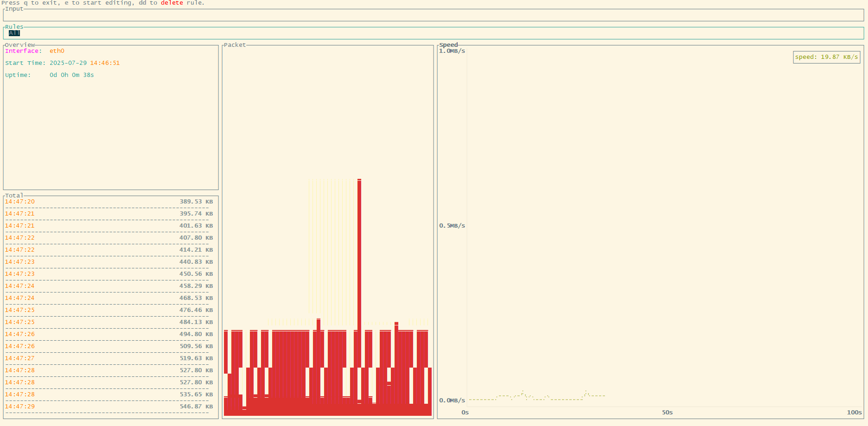Click the timestamp 14:47:29 in Total
Screen dimensions: 868x426
pos(19,407)
